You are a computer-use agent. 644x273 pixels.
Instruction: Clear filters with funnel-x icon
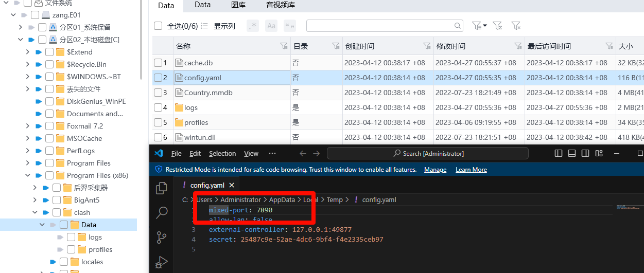pos(516,26)
